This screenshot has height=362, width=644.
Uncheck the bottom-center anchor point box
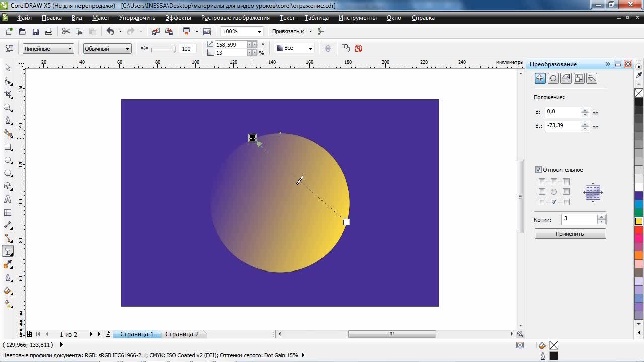[554, 202]
